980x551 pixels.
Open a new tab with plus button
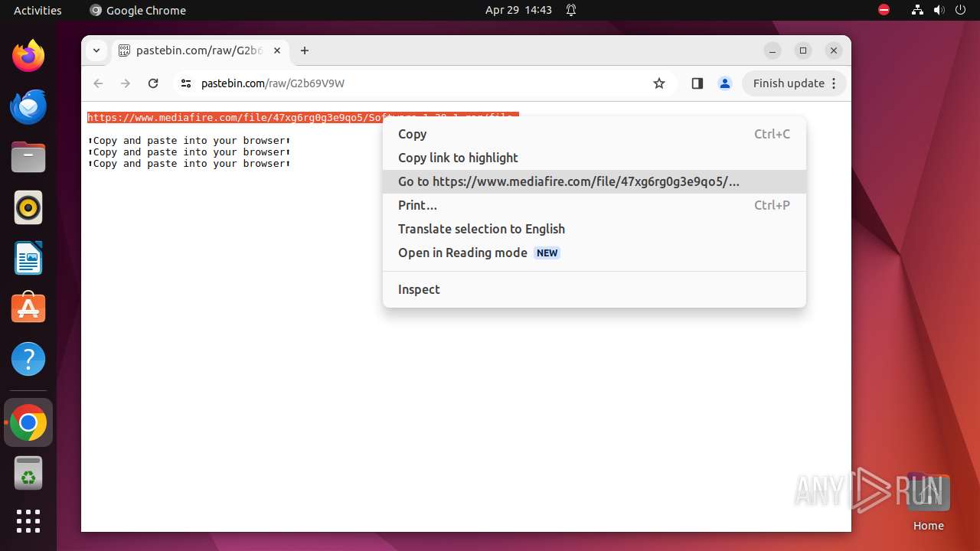305,51
